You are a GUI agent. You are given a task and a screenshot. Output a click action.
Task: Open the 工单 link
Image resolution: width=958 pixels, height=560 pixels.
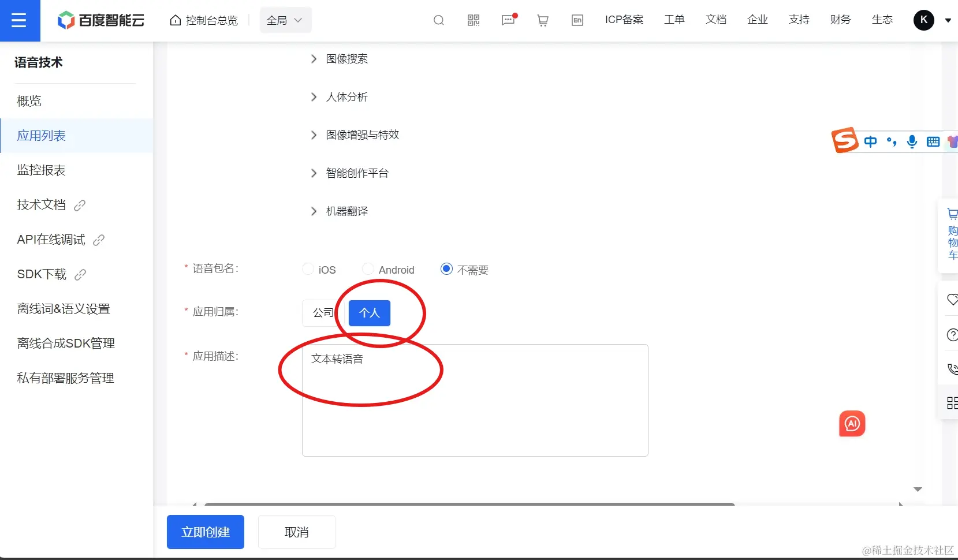point(674,20)
